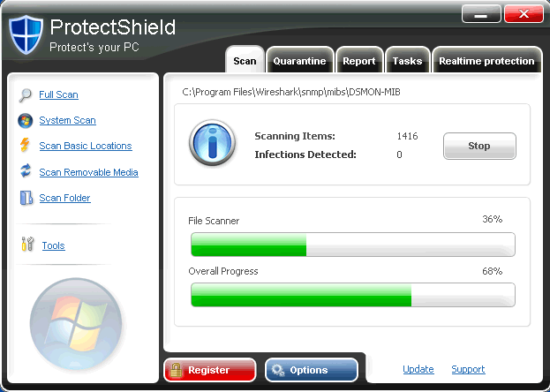Open the Support link
Viewport: 550px width, 392px height.
click(468, 370)
